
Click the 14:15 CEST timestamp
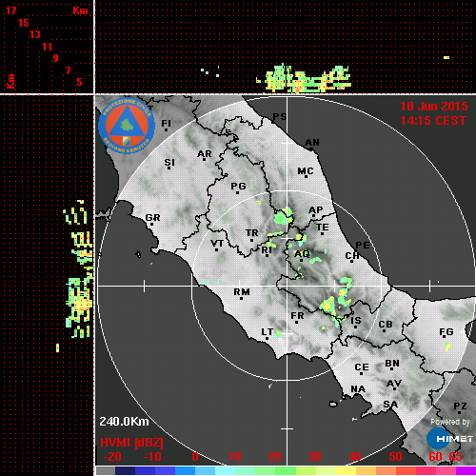(x=433, y=121)
